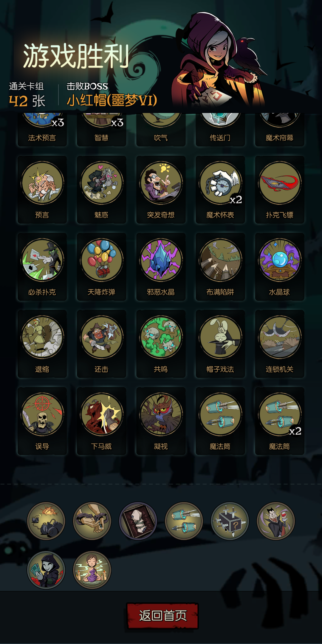Screen dimensions: 322x644
Task: Open the 帽子戏法 rabbit card
Action: [x=220, y=344]
